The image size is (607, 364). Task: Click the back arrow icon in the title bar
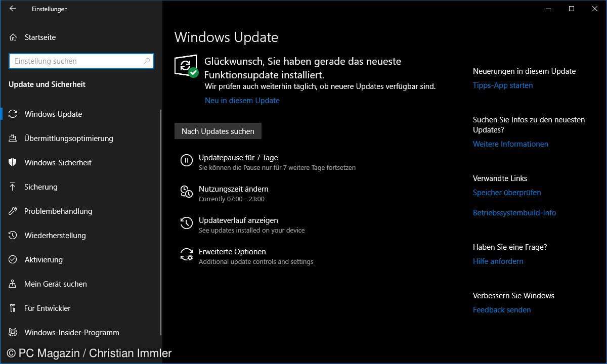click(13, 9)
